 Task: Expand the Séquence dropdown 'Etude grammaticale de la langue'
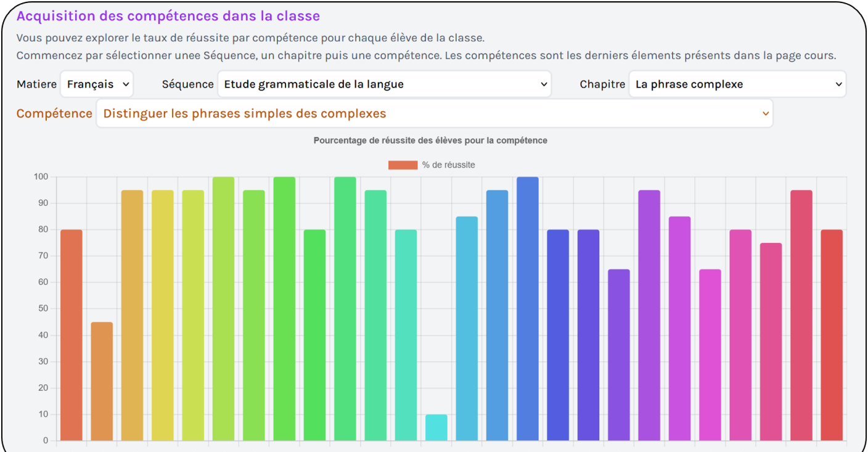[x=384, y=84]
